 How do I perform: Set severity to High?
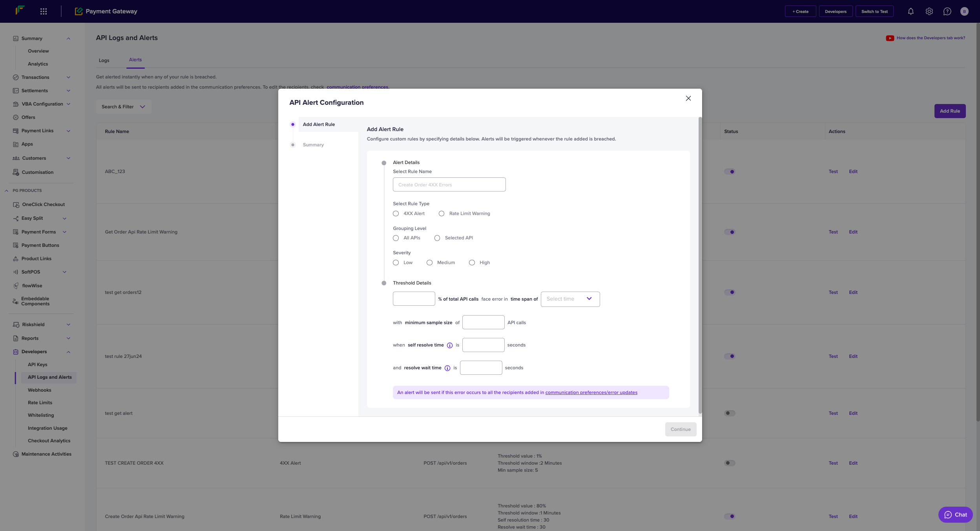(x=472, y=263)
